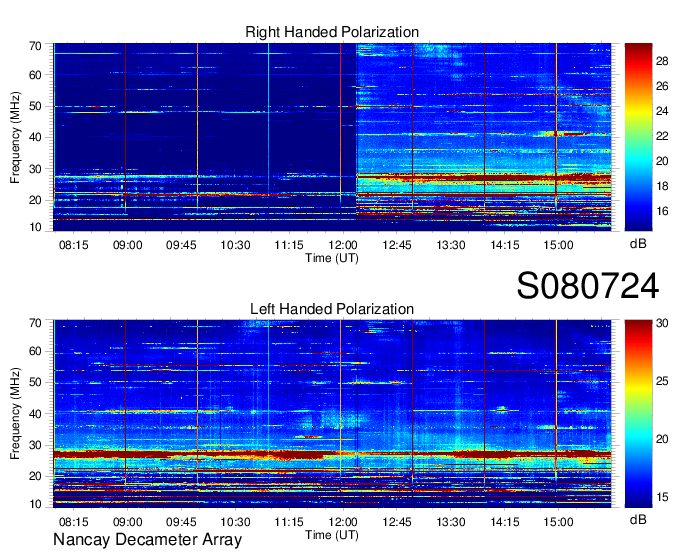Click the 70 MHz tick on Left Handed plot

[x=35, y=323]
